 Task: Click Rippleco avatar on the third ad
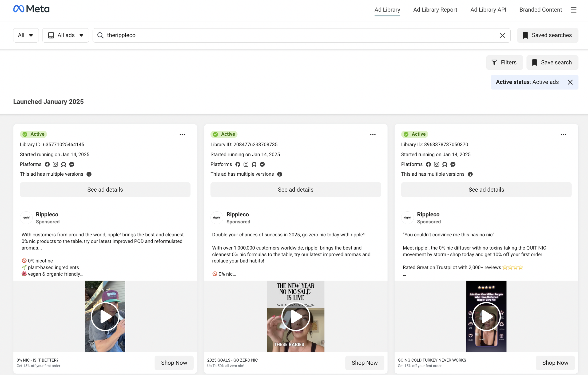click(x=407, y=218)
